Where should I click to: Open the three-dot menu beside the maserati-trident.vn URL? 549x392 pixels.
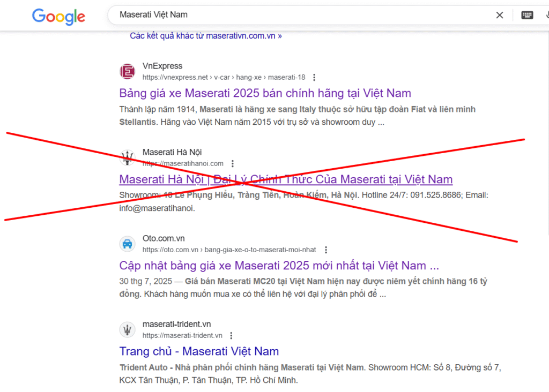point(231,336)
